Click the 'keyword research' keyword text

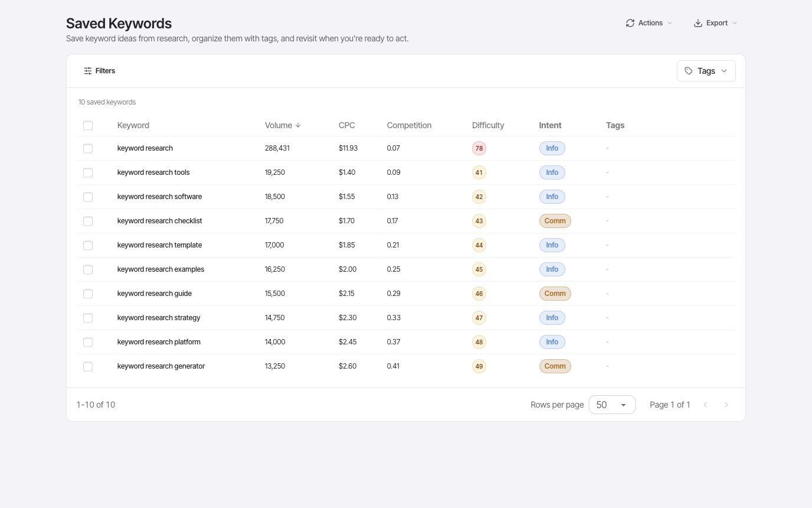click(145, 148)
